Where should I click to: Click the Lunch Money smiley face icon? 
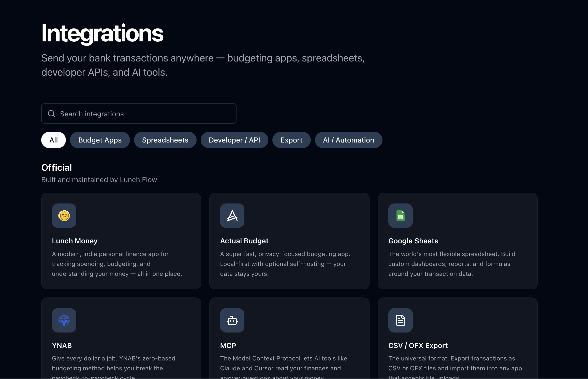pos(64,216)
